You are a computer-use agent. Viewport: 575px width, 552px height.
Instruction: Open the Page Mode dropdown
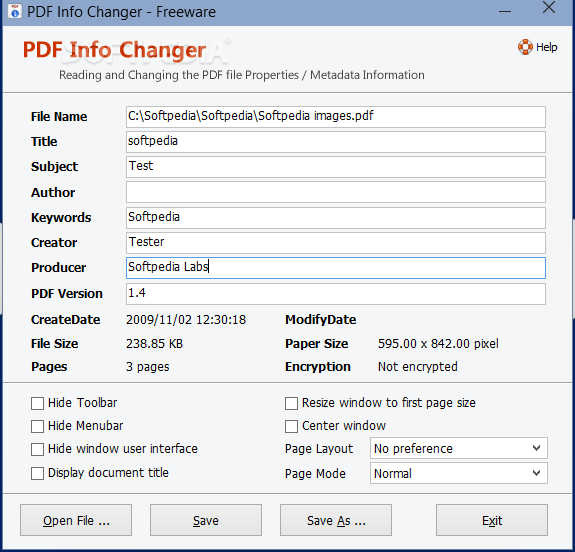459,473
